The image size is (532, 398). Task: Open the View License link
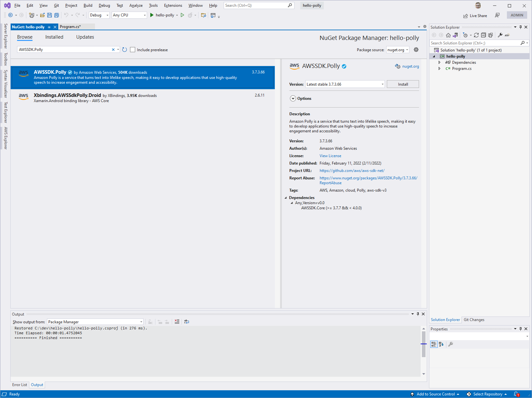[330, 156]
